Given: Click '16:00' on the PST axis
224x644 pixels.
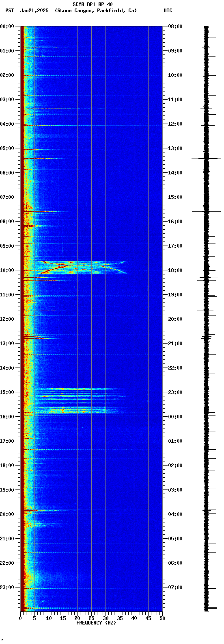Looking at the screenshot, I should coord(7,417).
